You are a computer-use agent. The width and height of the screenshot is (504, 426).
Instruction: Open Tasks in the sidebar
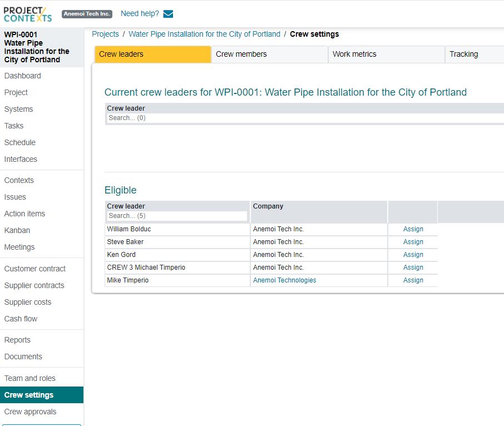point(14,126)
